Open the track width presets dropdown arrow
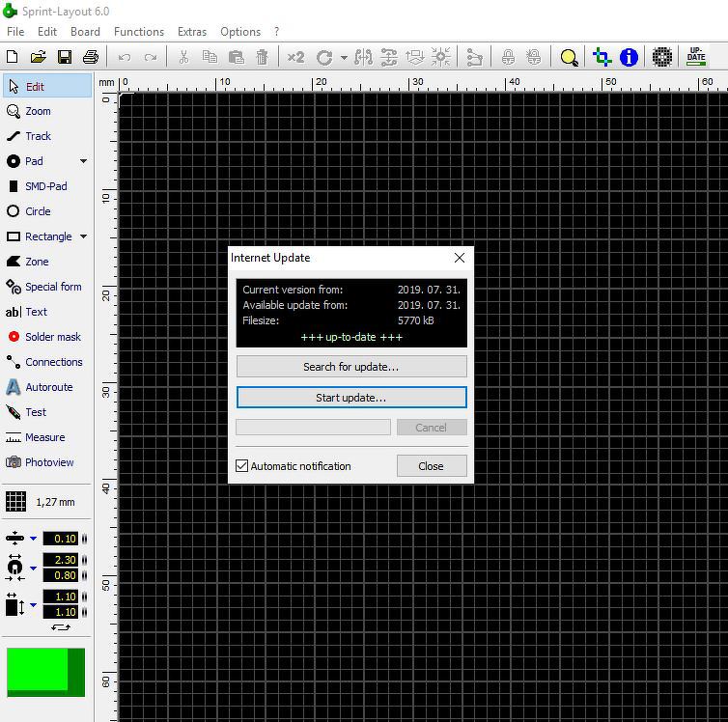Screen dimensions: 728x722 point(34,539)
